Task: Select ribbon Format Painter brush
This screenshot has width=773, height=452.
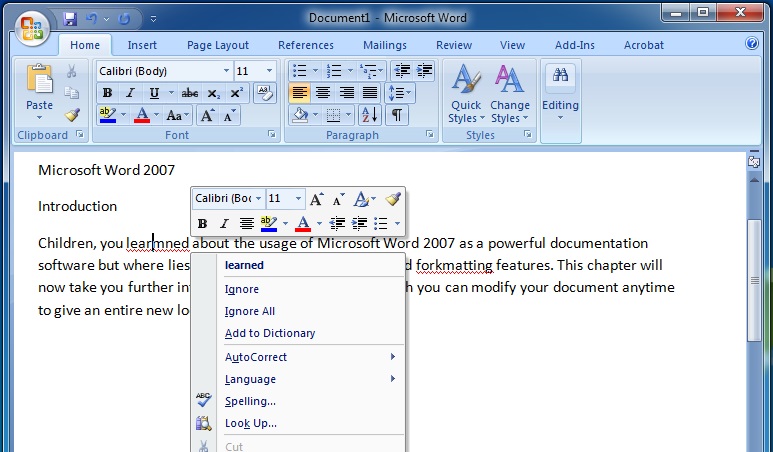Action: point(72,115)
